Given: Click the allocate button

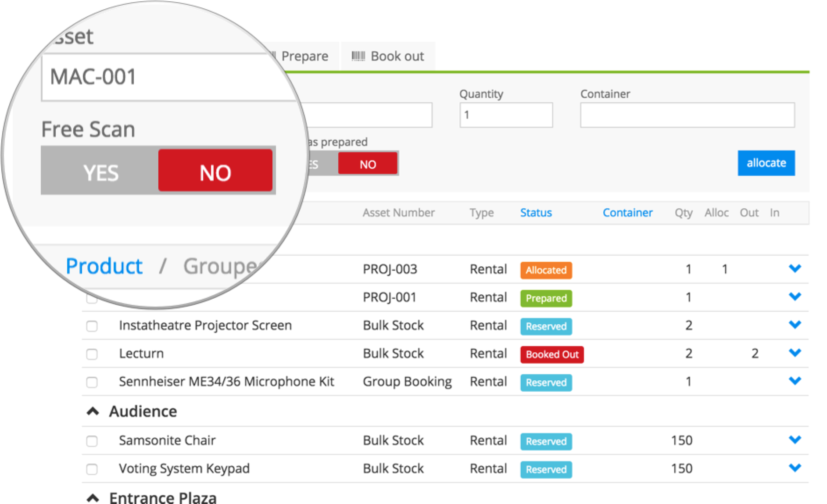Looking at the screenshot, I should pos(766,163).
